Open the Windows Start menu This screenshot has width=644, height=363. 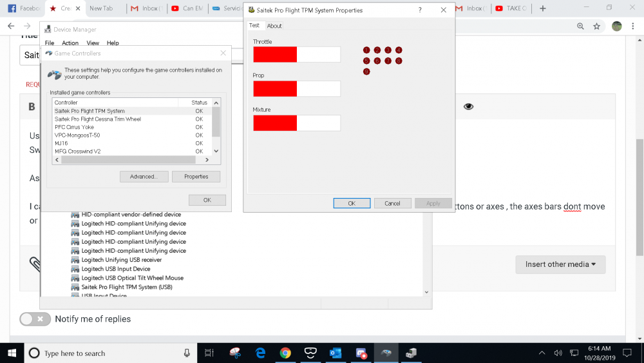12,353
